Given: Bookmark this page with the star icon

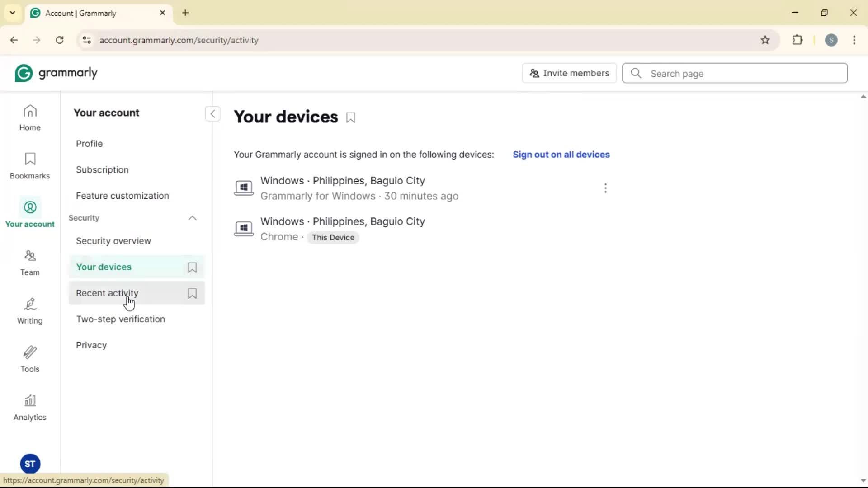Looking at the screenshot, I should click(x=765, y=40).
